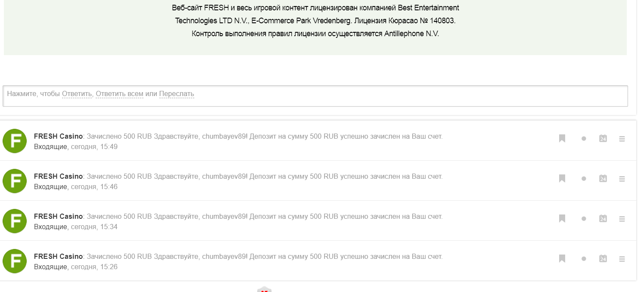Image resolution: width=644 pixels, height=292 pixels.
Task: Open the 15:34 FRESH Casino message
Action: (x=264, y=216)
